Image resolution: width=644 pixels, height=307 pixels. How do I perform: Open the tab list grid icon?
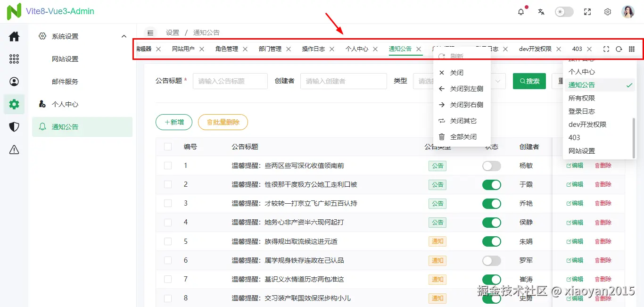[632, 49]
